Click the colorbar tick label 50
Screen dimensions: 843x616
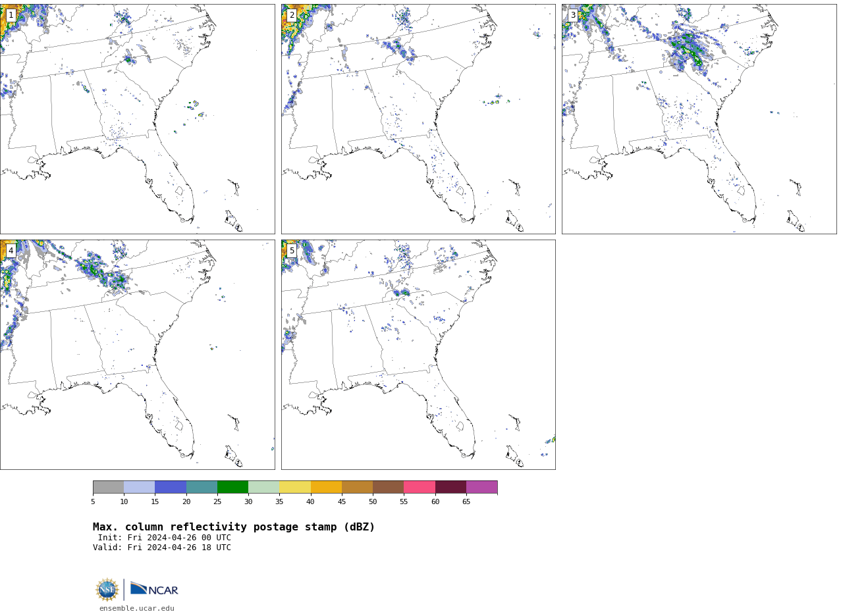(373, 502)
